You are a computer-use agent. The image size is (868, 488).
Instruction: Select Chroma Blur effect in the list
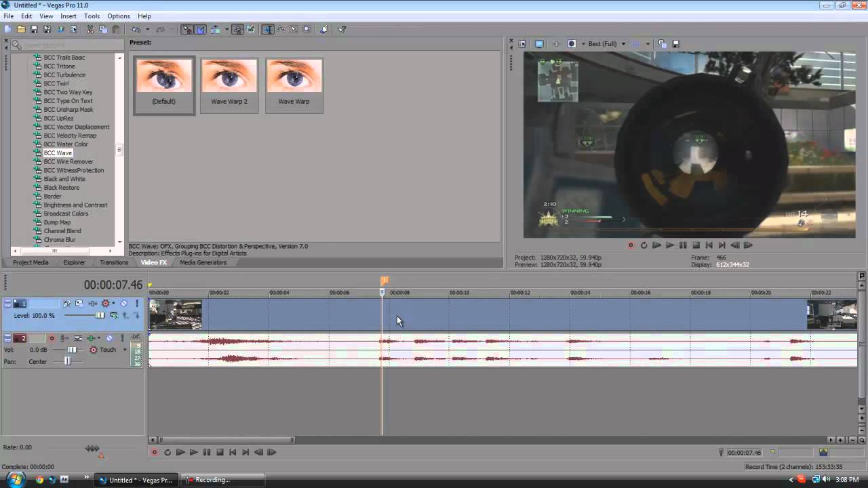pos(60,240)
